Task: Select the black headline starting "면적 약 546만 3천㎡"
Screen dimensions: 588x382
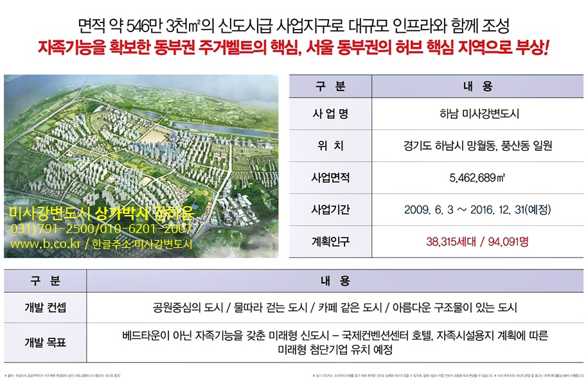Action: point(294,26)
